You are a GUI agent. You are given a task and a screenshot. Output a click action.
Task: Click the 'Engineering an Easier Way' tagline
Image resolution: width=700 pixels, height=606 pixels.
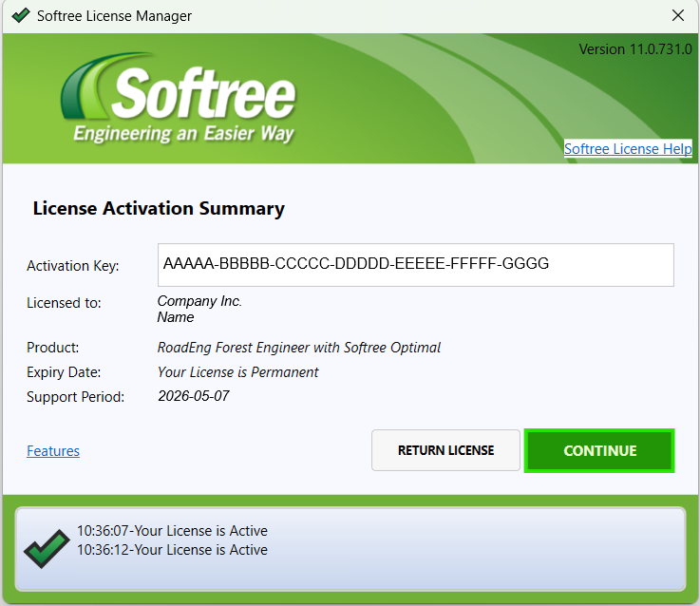click(183, 134)
